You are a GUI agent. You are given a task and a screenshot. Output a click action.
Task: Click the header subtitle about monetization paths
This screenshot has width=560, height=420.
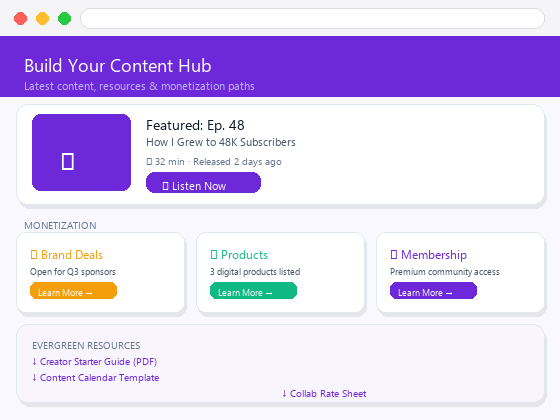click(x=139, y=86)
